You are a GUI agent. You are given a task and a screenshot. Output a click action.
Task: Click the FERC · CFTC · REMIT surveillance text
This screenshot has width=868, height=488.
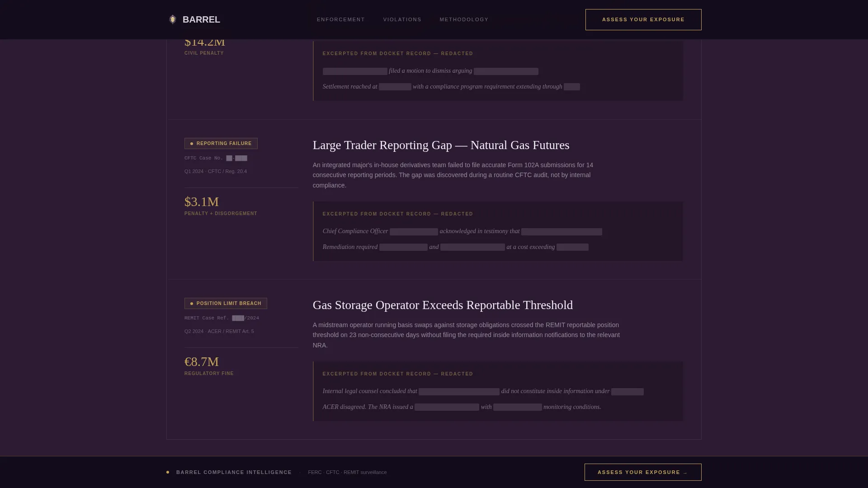point(347,472)
